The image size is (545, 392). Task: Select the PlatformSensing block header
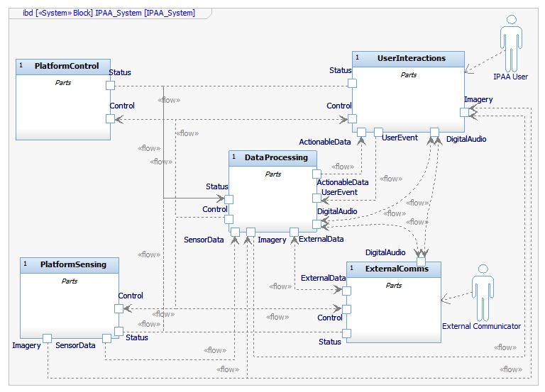(73, 264)
